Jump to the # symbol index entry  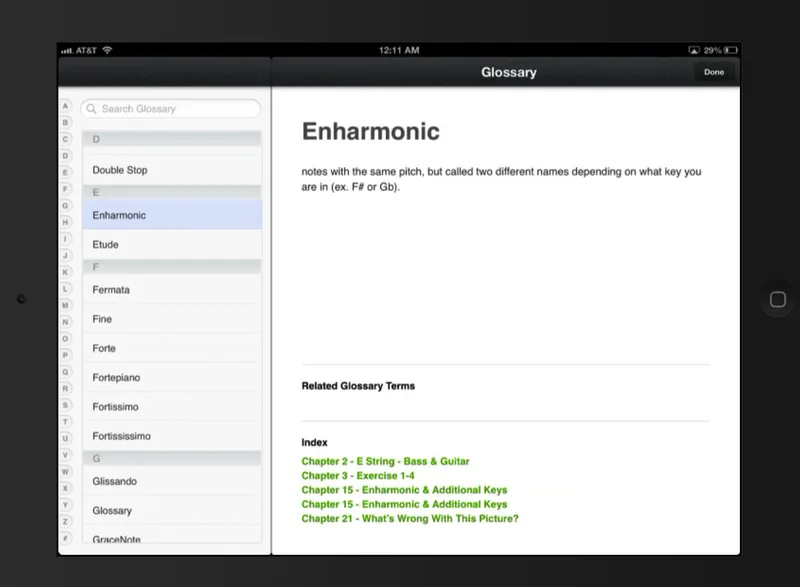pyautogui.click(x=65, y=538)
